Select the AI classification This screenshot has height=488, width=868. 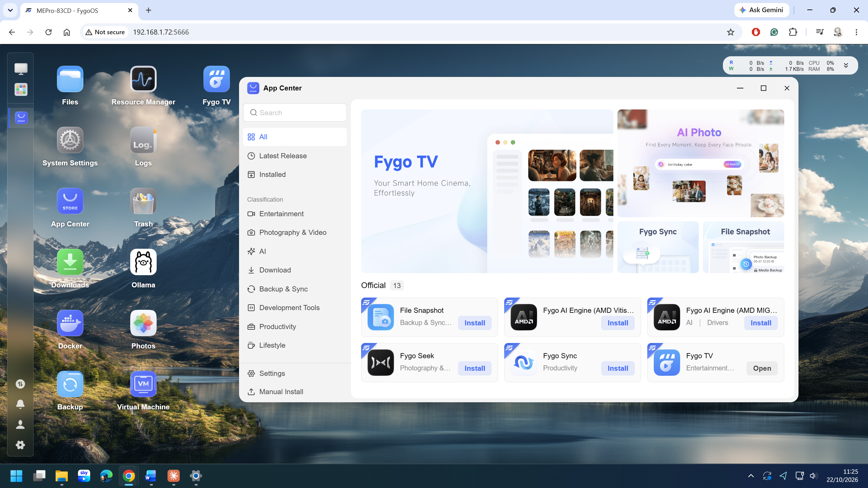point(295,251)
